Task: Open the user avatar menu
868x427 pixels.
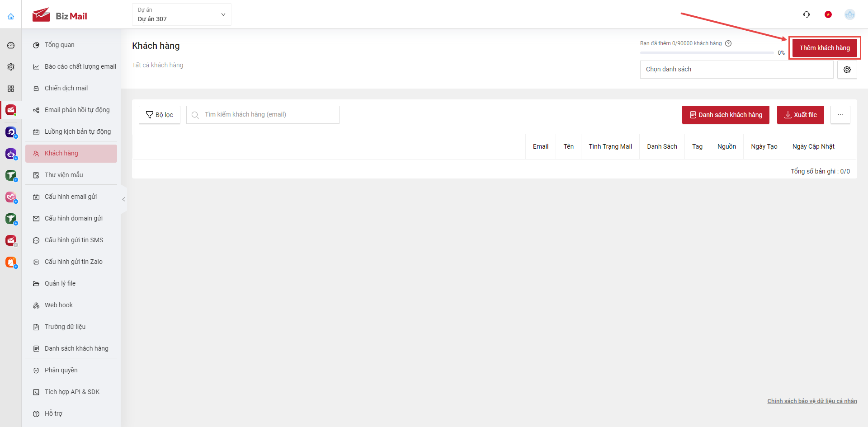Action: tap(850, 14)
